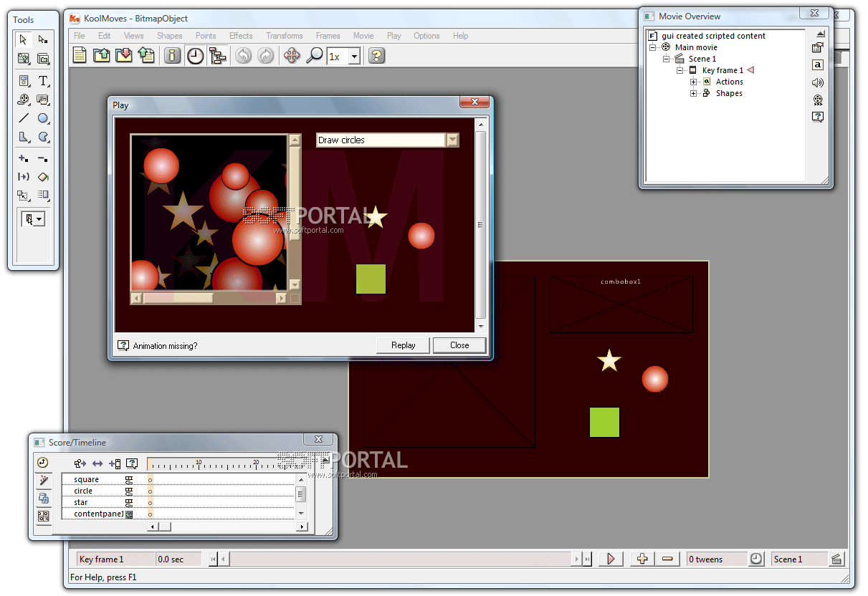
Task: Select the arrow selection tool in Tools
Action: [x=24, y=39]
